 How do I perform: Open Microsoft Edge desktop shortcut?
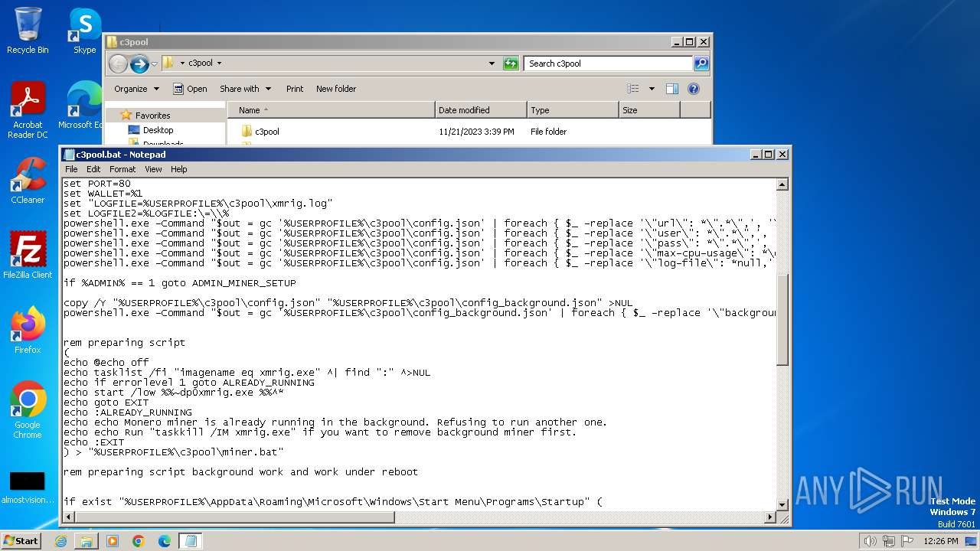tap(81, 106)
